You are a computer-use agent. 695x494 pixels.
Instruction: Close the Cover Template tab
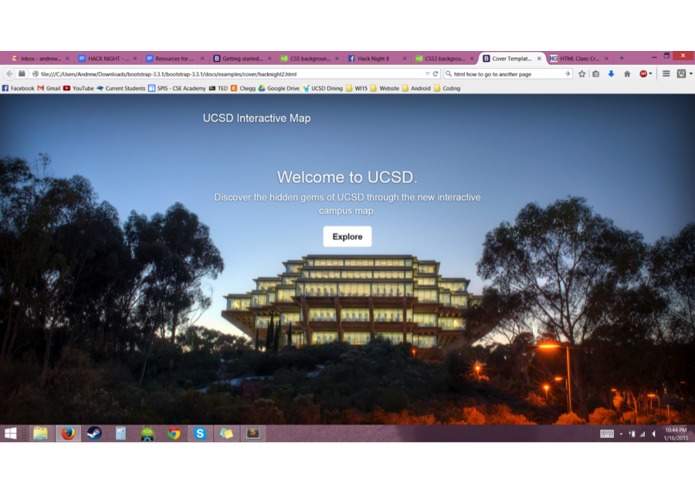pyautogui.click(x=539, y=58)
